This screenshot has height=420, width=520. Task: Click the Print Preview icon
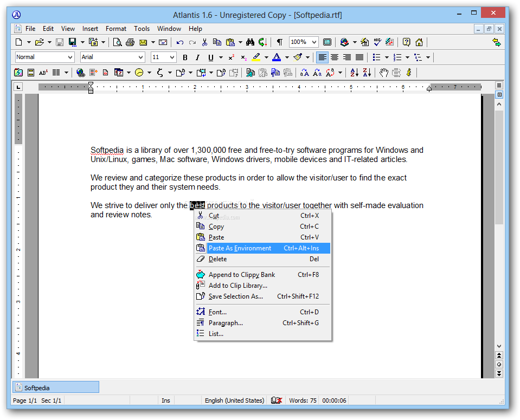click(118, 42)
